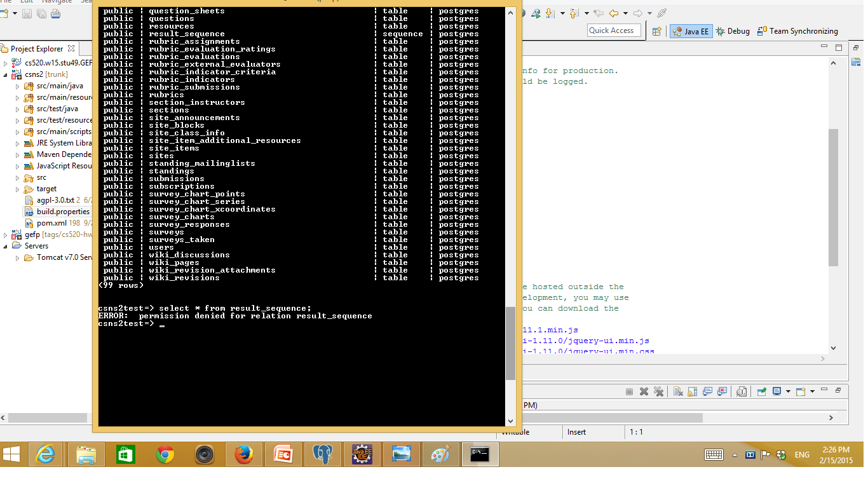Close the Project Explorer view
The width and height of the screenshot is (868, 488).
coord(71,48)
